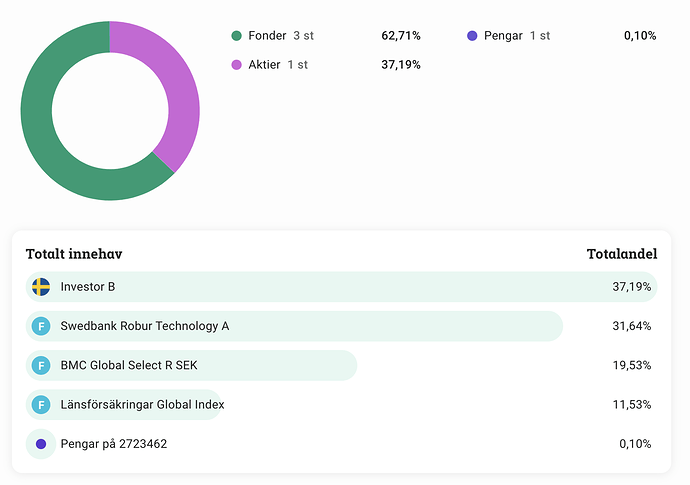Viewport: 690px width, 485px height.
Task: Open the Länsförsäkringar Global Index holding
Action: click(x=341, y=404)
